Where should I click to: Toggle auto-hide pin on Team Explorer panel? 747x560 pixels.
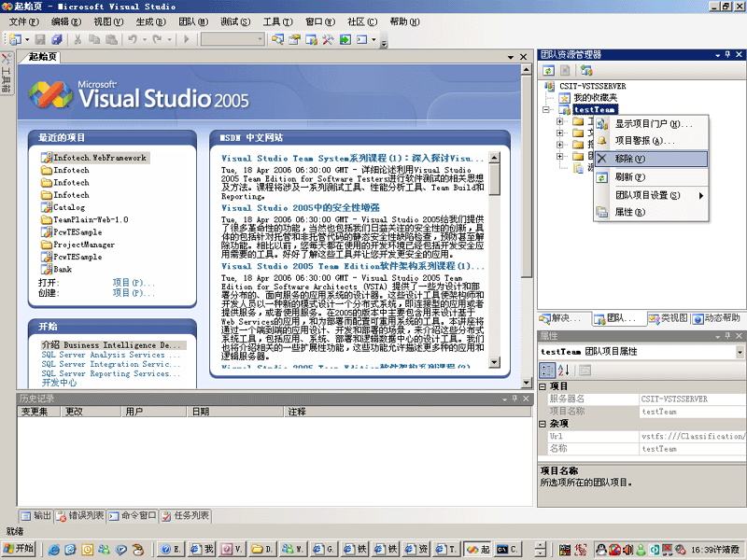pos(727,55)
